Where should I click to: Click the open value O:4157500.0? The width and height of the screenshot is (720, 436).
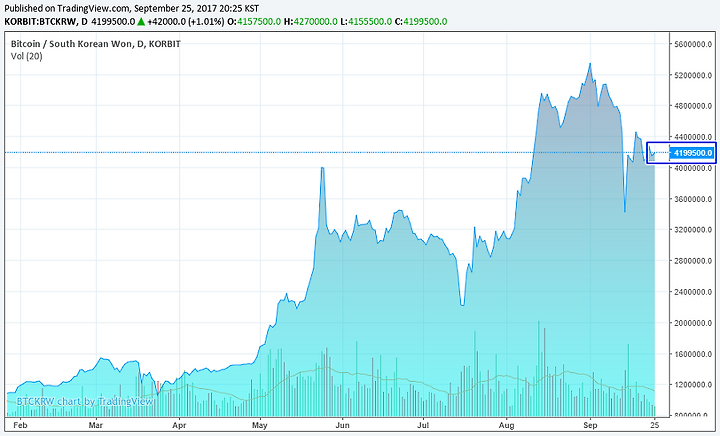coord(254,22)
